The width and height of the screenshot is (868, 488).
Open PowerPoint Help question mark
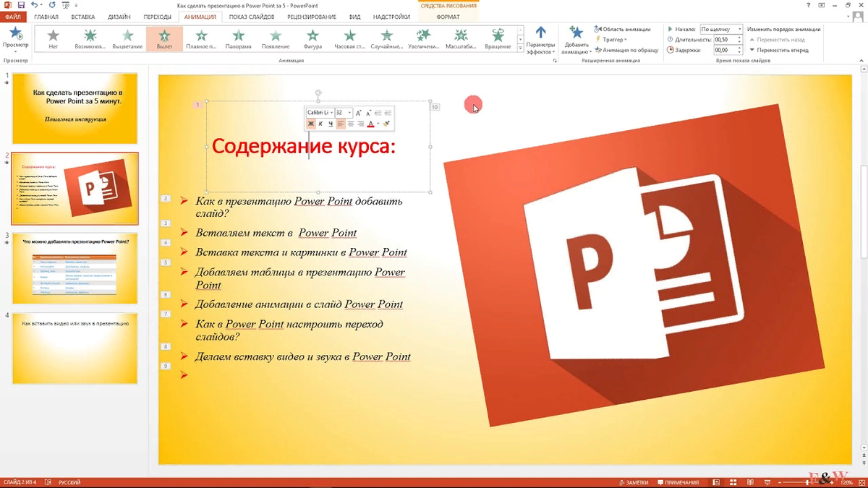(x=807, y=5)
